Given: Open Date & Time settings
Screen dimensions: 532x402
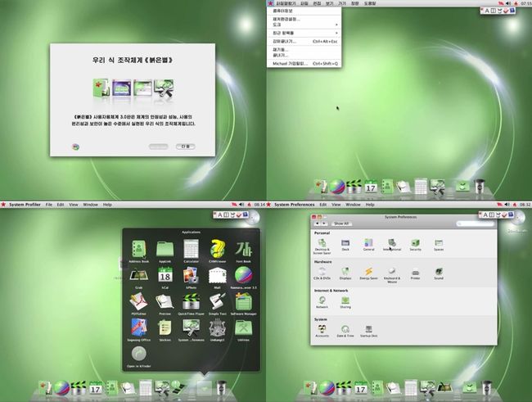Looking at the screenshot, I should point(345,328).
